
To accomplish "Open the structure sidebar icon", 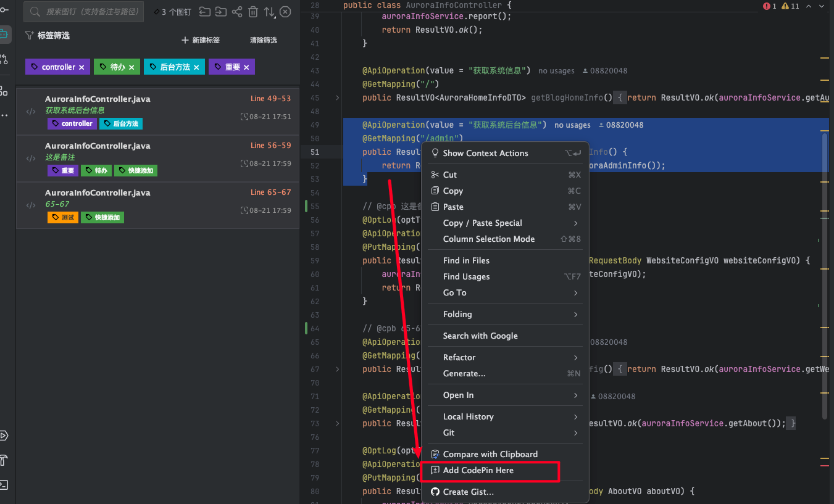I will (4, 91).
